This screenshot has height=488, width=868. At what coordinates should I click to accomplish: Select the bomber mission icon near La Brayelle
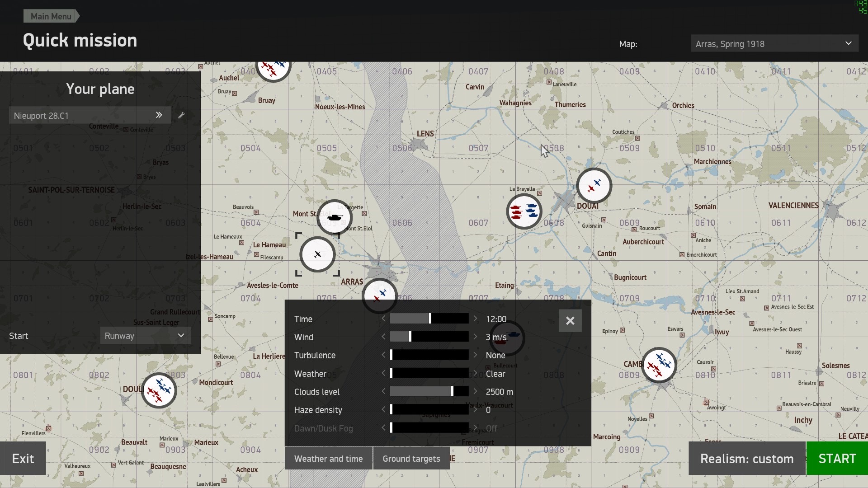(524, 211)
